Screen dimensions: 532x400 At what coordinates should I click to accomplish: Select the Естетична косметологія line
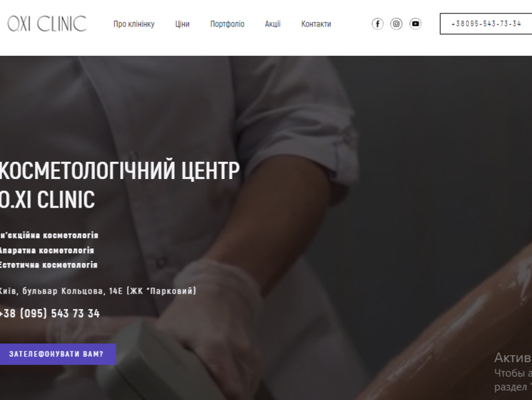pyautogui.click(x=49, y=265)
